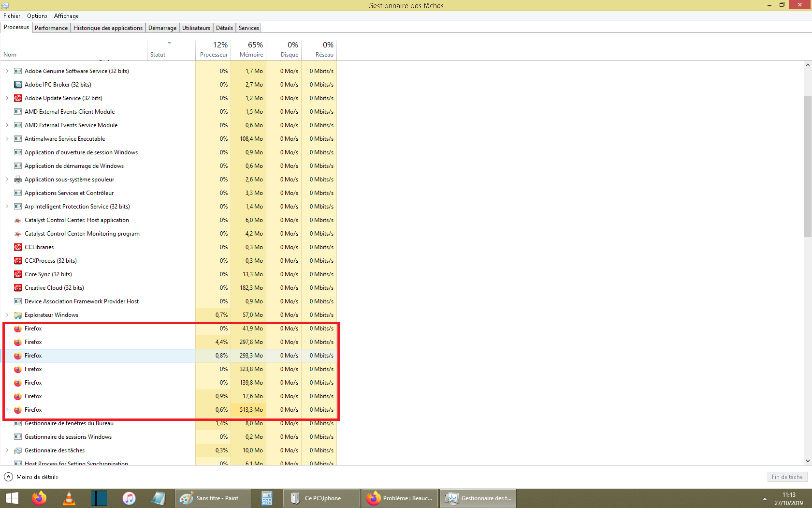Click the Adobe IPC Broker process icon
Viewport: 812px width, 508px height.
pyautogui.click(x=18, y=85)
